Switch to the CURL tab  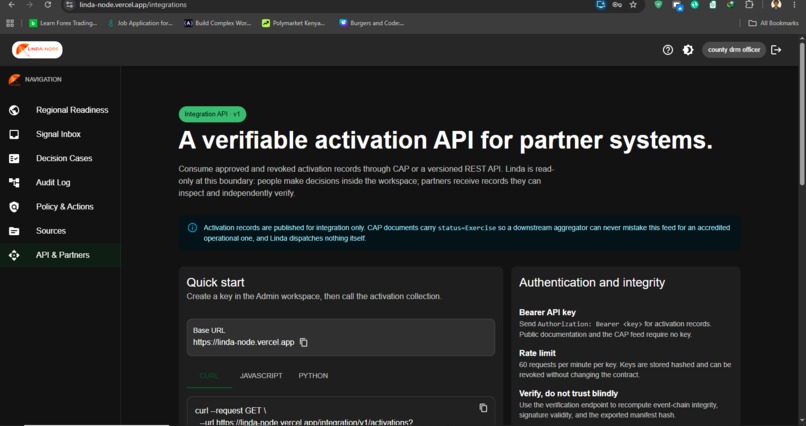point(209,376)
